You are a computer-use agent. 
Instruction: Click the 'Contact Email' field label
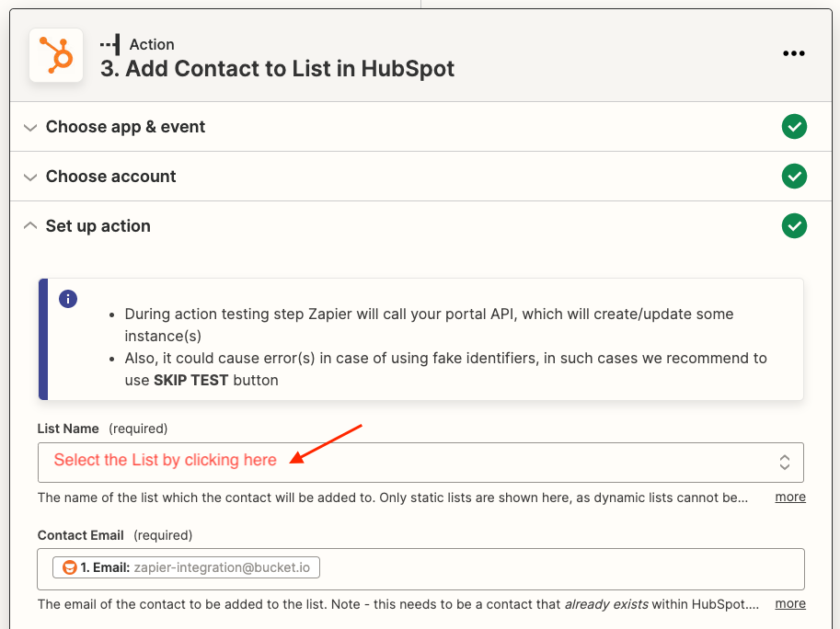pos(80,535)
